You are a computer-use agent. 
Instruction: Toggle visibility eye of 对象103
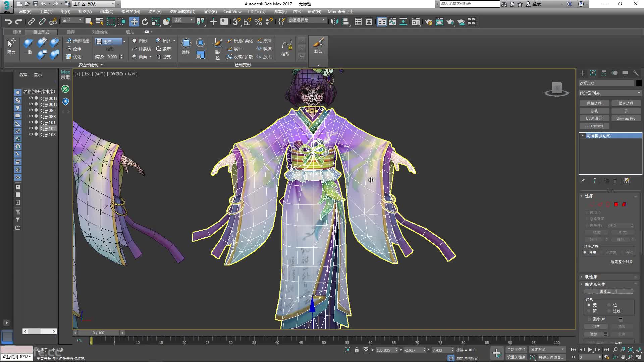click(x=31, y=134)
